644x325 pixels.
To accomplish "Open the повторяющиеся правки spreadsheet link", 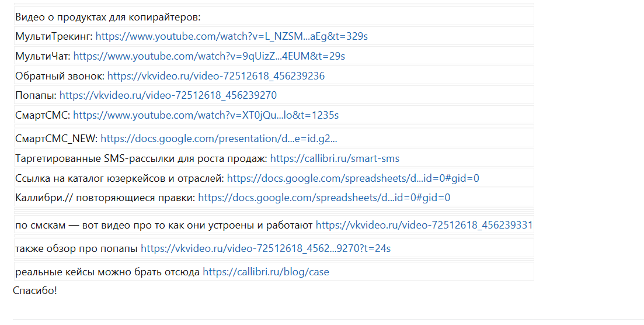I will 324,198.
